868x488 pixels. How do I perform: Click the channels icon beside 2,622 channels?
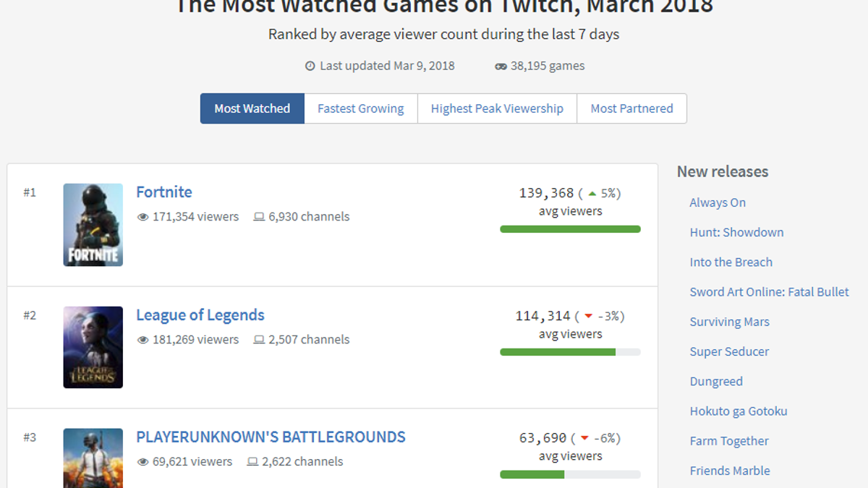pyautogui.click(x=252, y=462)
